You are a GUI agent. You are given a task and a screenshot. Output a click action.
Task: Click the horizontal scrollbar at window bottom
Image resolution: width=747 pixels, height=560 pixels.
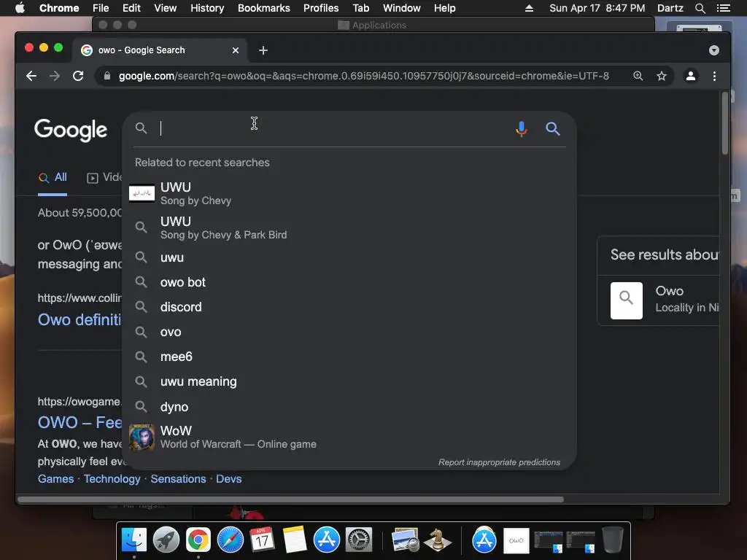(290, 499)
